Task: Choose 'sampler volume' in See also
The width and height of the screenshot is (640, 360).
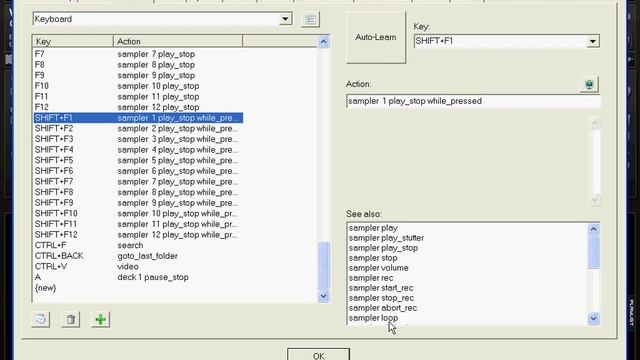Action: (378, 268)
